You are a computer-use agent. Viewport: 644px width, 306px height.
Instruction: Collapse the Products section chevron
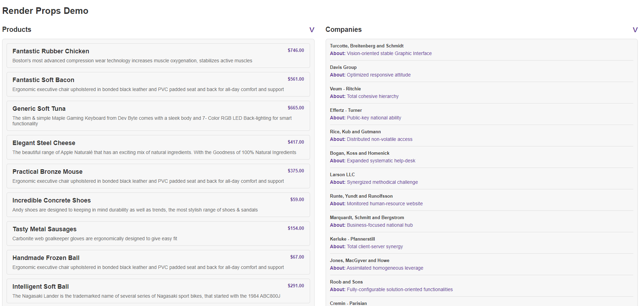312,30
